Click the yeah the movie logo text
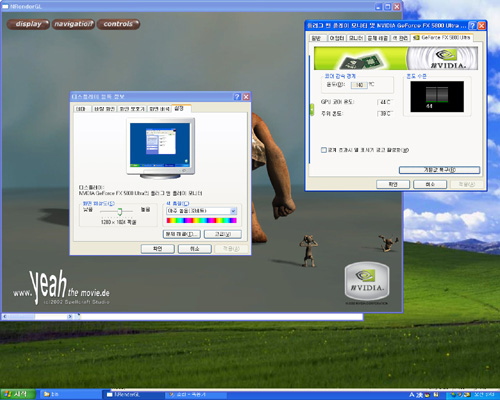500x400 pixels. [62, 287]
